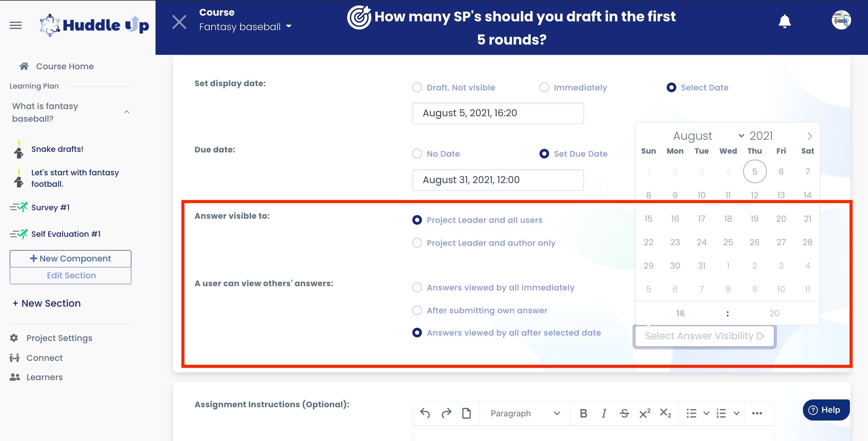Viewport: 868px width, 441px height.
Task: Toggle italic formatting
Action: click(604, 413)
